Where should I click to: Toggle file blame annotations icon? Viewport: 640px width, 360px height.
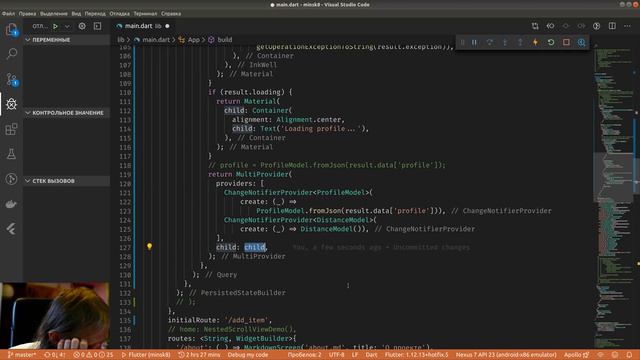pyautogui.click(x=596, y=26)
